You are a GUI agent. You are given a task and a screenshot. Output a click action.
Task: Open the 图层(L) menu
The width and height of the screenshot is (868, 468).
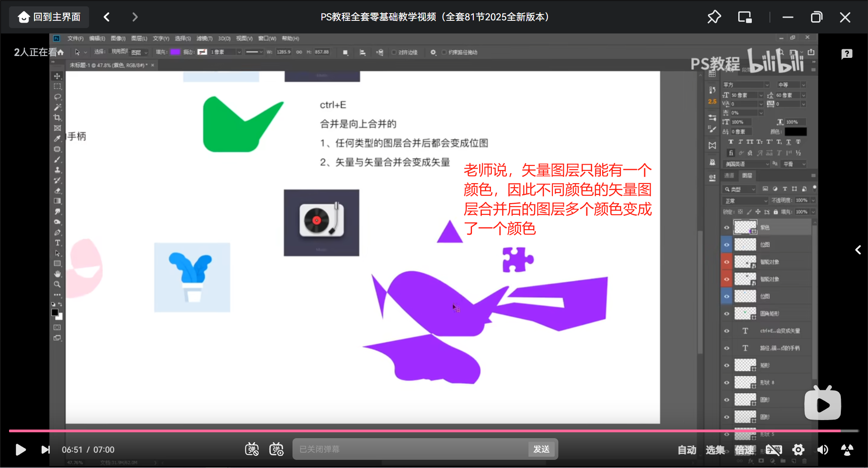click(139, 38)
